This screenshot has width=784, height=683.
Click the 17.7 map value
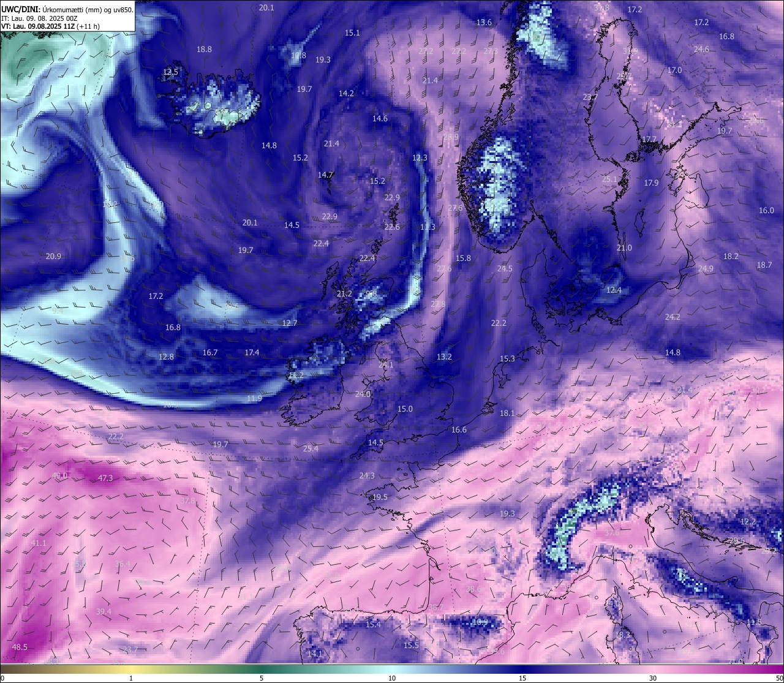tap(649, 139)
